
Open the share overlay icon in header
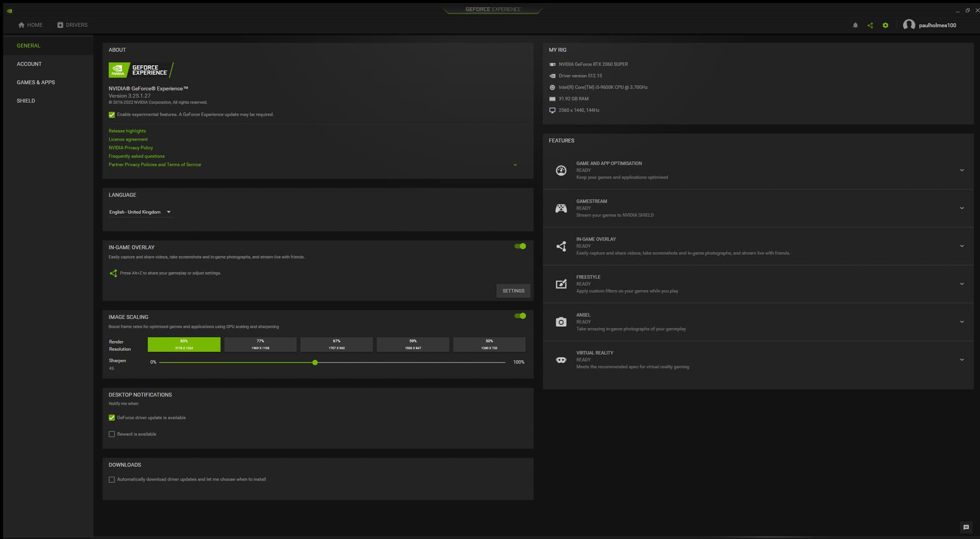pos(870,26)
